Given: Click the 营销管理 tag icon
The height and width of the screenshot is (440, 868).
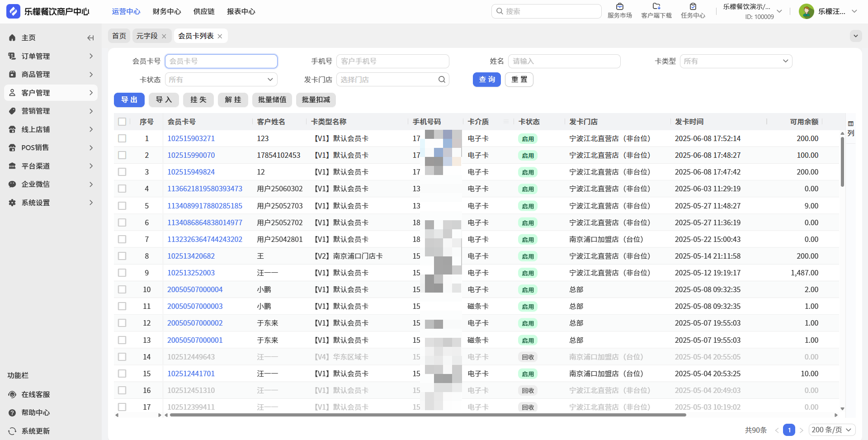Looking at the screenshot, I should 12,111.
